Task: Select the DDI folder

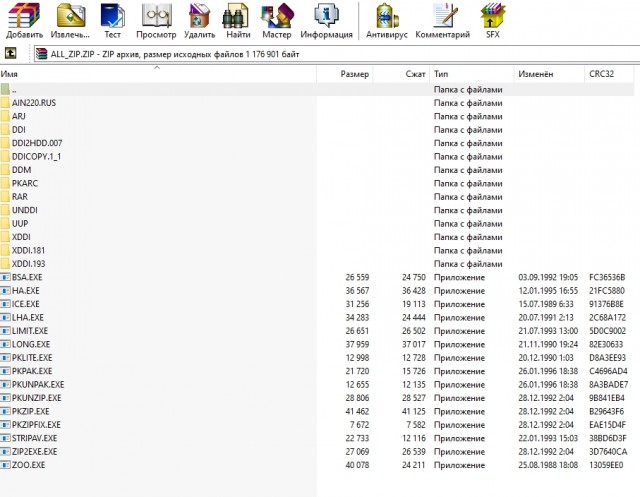Action: click(18, 130)
